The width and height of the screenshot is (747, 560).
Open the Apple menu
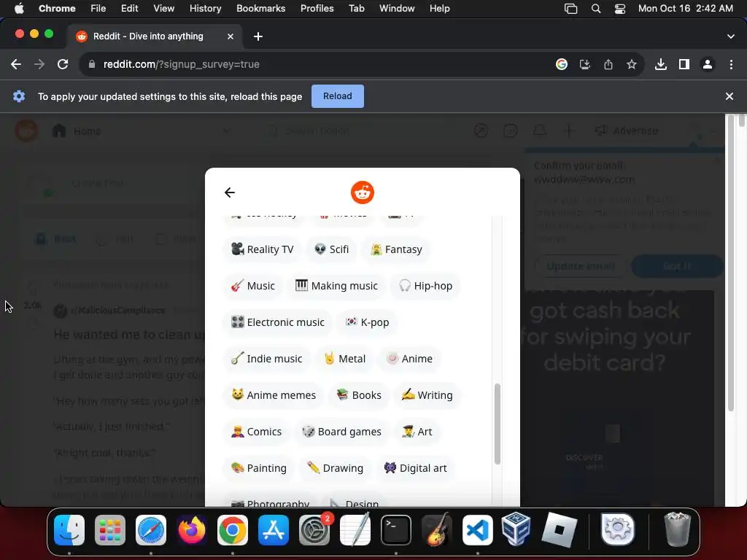(19, 9)
